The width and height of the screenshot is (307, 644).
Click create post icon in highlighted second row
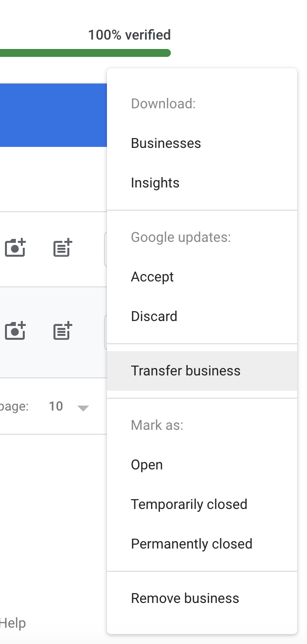pyautogui.click(x=63, y=331)
